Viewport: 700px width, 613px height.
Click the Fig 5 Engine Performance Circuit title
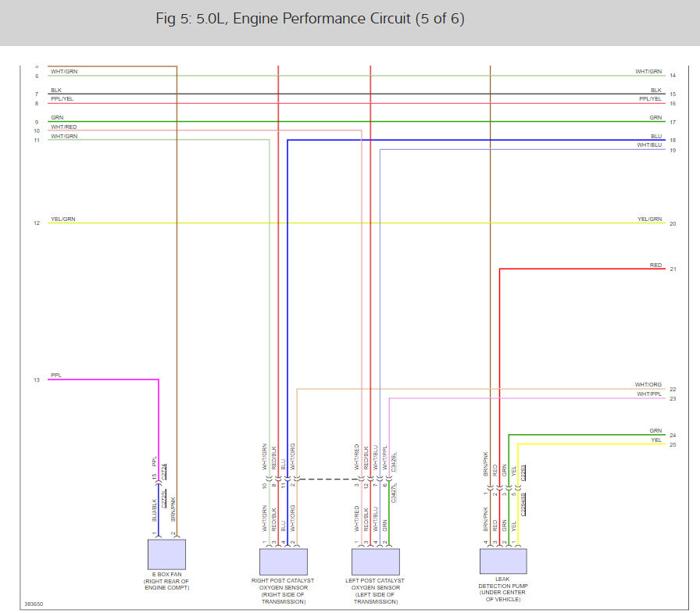310,19
